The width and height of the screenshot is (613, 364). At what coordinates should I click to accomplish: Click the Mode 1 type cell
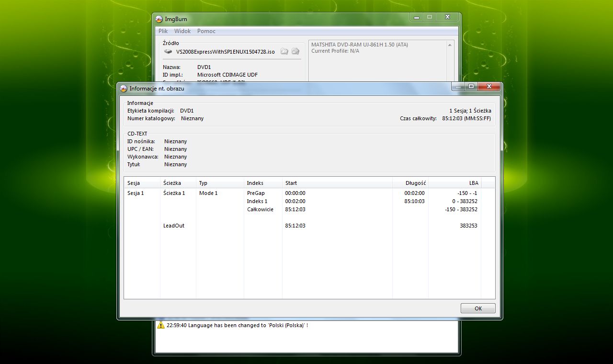pos(208,193)
